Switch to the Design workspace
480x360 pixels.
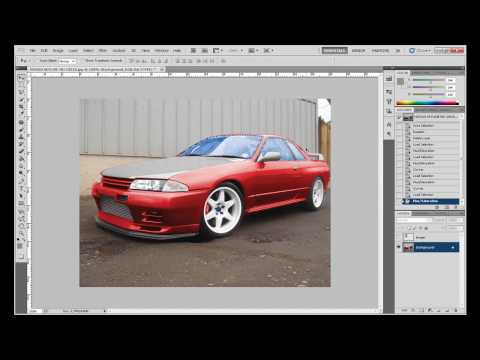point(359,51)
